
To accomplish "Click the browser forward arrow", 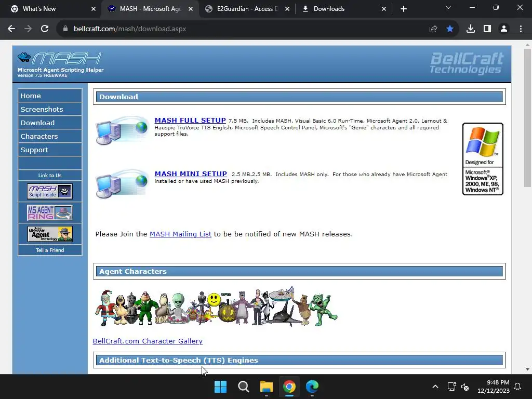I will click(x=28, y=29).
